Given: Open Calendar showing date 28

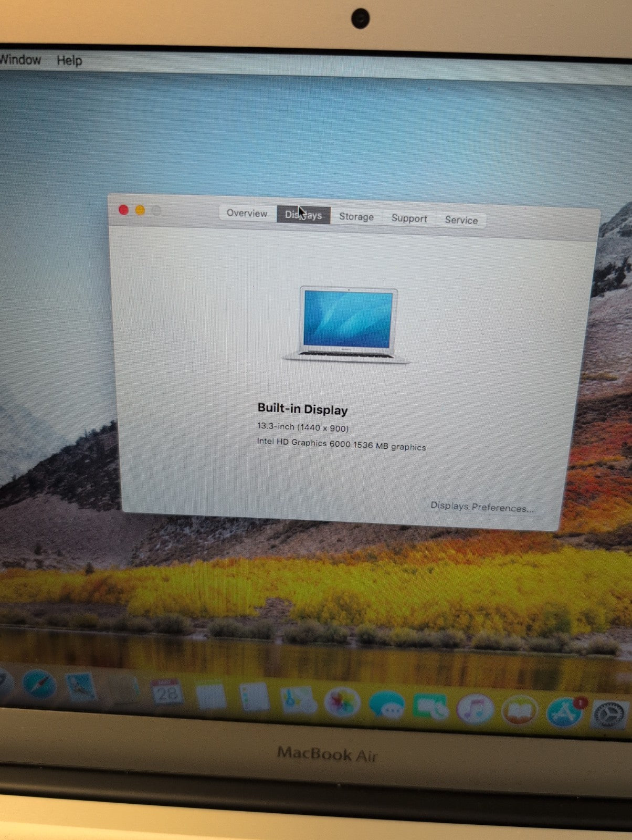Looking at the screenshot, I should (x=167, y=692).
